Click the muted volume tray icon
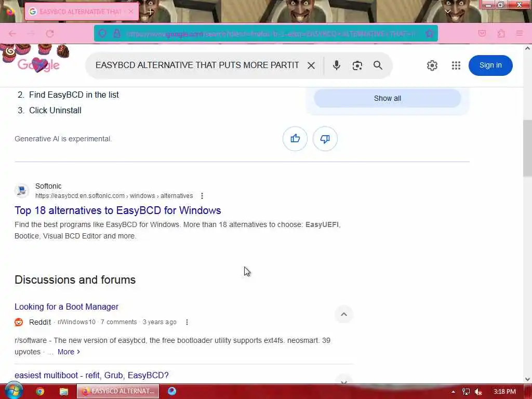This screenshot has width=532, height=399. (x=478, y=392)
